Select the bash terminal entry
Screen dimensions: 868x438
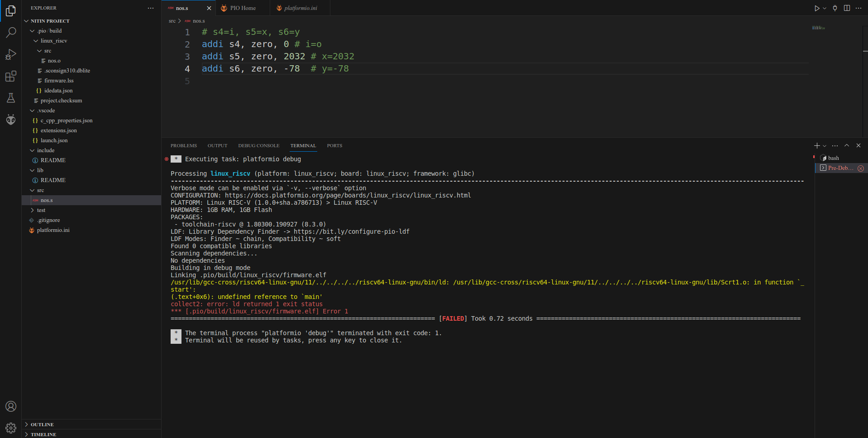[841, 158]
